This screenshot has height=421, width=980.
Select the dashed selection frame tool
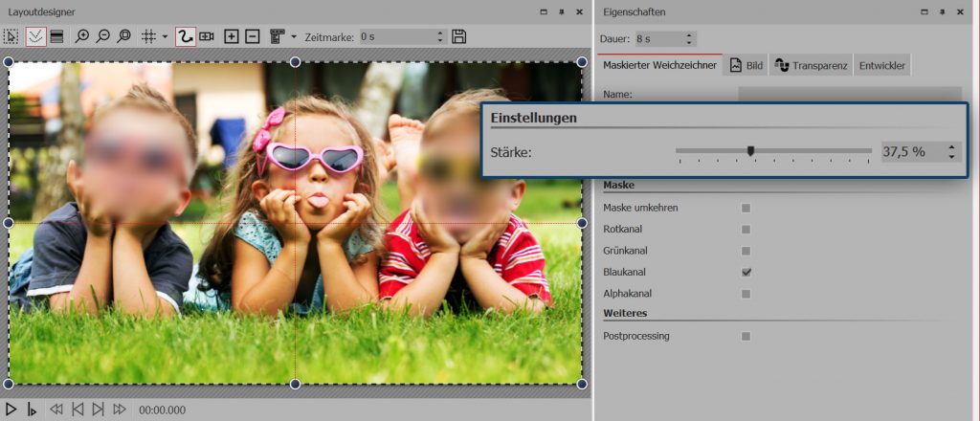pyautogui.click(x=11, y=36)
